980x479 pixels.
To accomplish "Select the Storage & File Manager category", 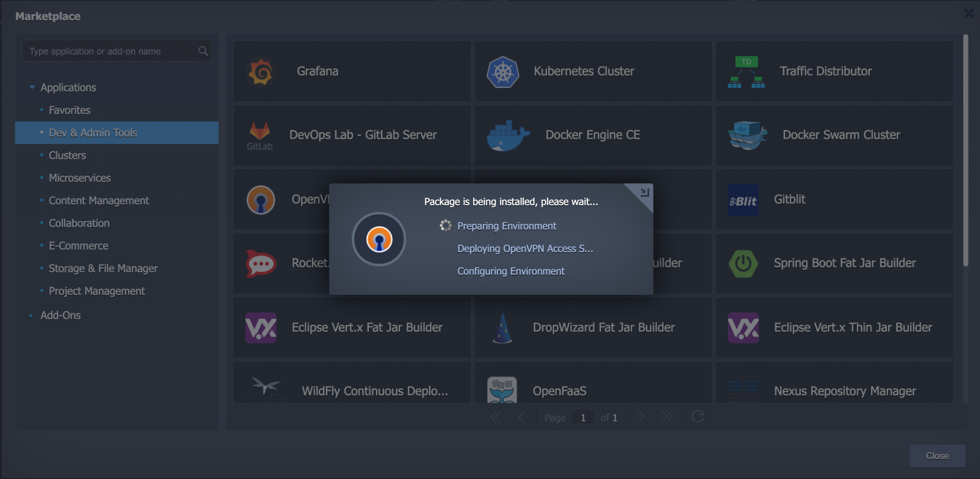I will (x=103, y=268).
